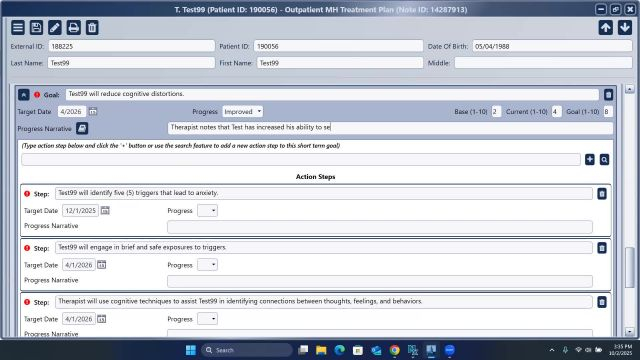The width and height of the screenshot is (640, 360).
Task: Click the Middle name field
Action: [543, 63]
